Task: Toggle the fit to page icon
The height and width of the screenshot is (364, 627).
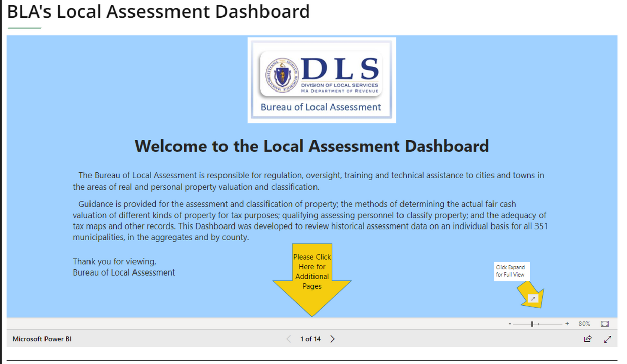Action: 605,324
